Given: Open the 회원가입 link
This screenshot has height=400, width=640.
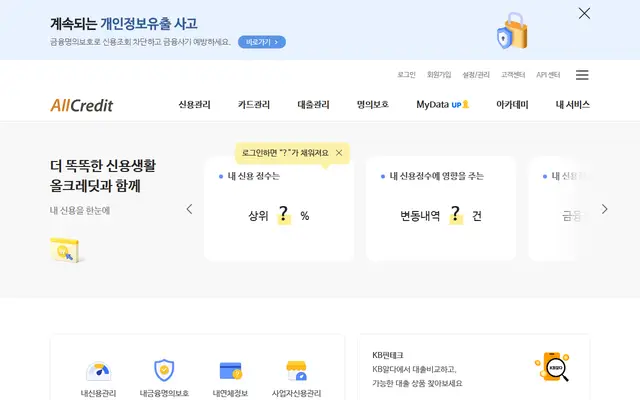Looking at the screenshot, I should pyautogui.click(x=439, y=75).
